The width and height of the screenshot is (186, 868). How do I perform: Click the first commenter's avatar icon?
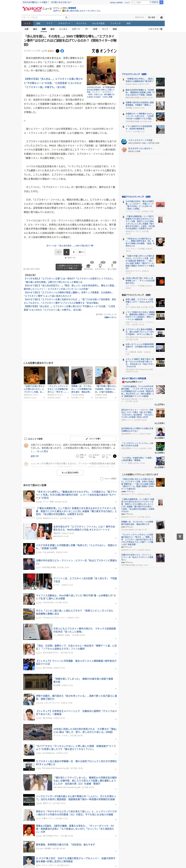pos(26,445)
